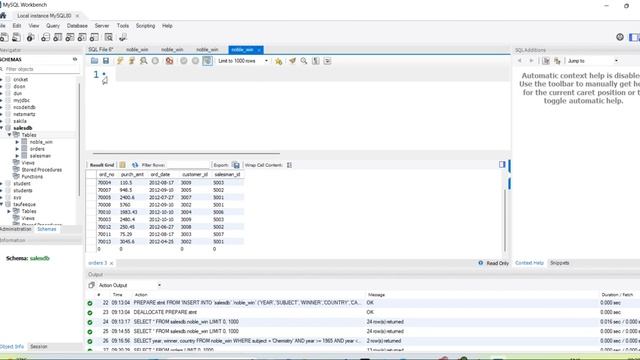
Task: Collapse the taufeeque schema
Action: (2, 204)
